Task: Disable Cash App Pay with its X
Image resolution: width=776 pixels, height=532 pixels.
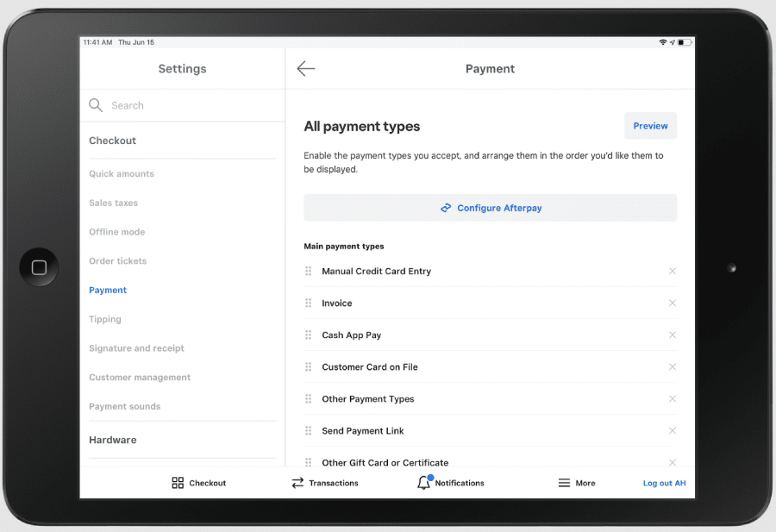Action: point(672,335)
